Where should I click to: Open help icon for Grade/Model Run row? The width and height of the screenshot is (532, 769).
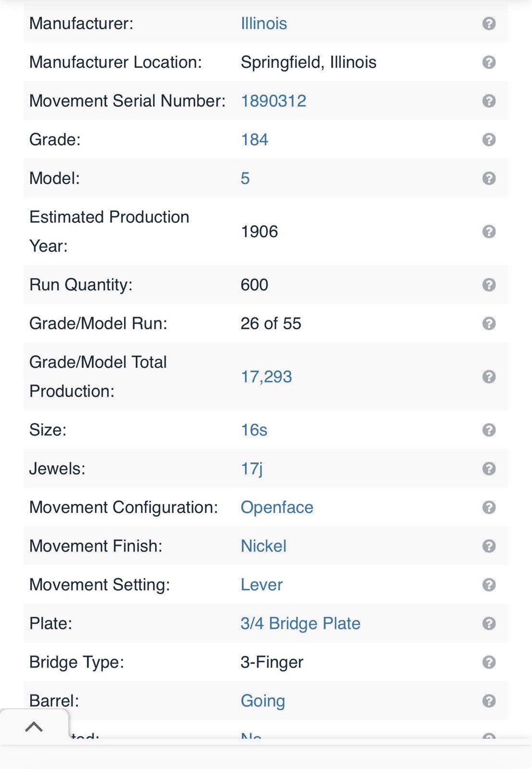[489, 323]
